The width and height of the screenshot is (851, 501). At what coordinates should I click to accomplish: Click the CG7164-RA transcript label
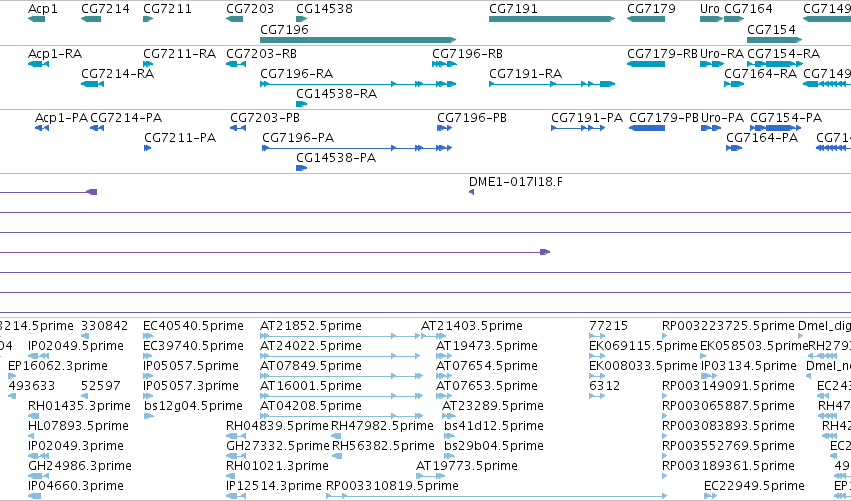tap(760, 74)
